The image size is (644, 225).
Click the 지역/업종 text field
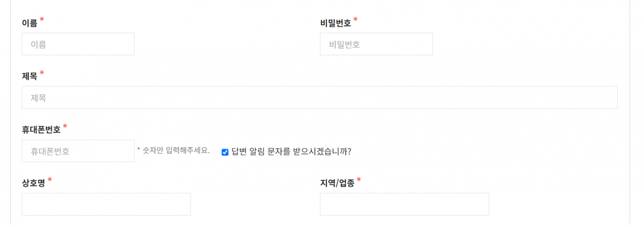(x=404, y=205)
